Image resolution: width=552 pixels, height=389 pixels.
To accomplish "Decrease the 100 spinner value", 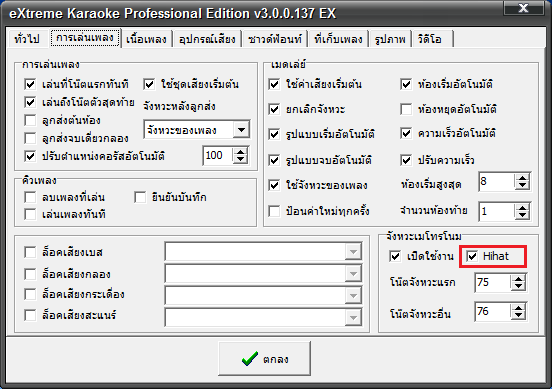I will 240,159.
